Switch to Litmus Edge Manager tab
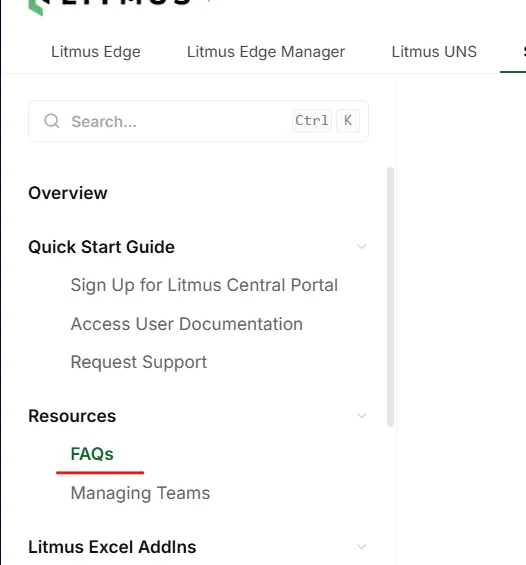526x565 pixels. tap(266, 52)
